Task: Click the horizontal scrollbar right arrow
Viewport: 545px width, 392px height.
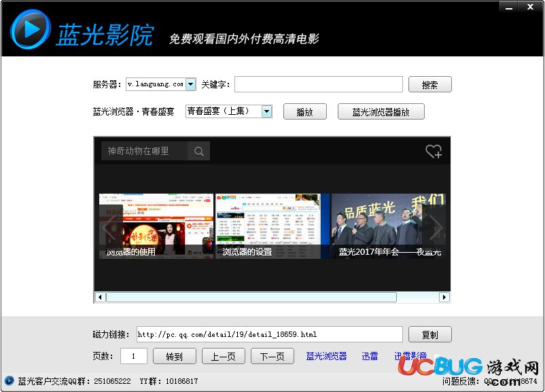Action: (x=444, y=297)
